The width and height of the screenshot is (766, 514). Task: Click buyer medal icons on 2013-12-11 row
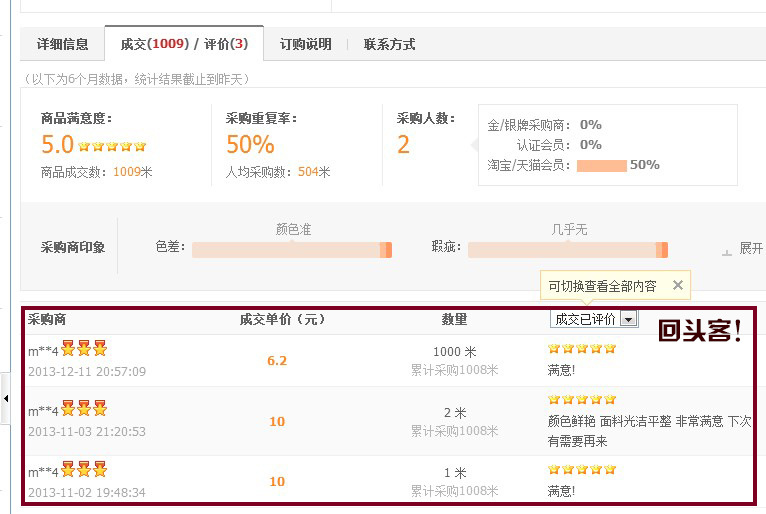[84, 349]
